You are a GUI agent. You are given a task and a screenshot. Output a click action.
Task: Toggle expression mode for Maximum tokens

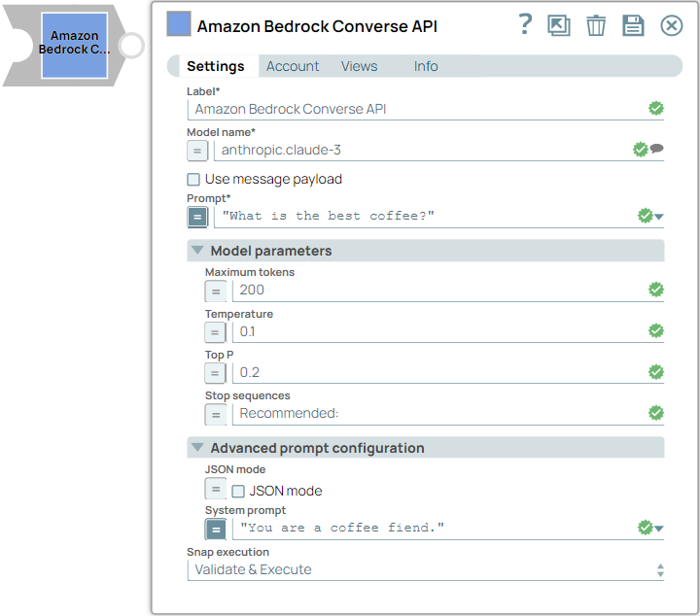(216, 291)
